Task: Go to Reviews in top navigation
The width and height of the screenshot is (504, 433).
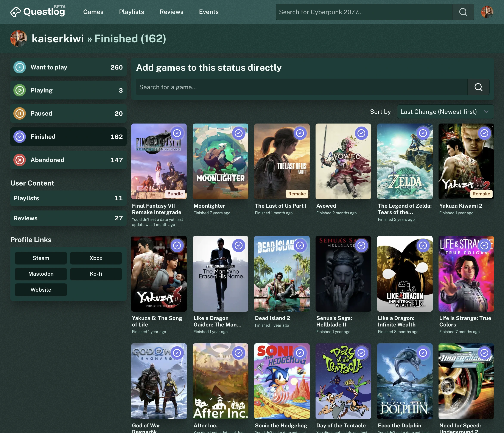Action: 171,12
